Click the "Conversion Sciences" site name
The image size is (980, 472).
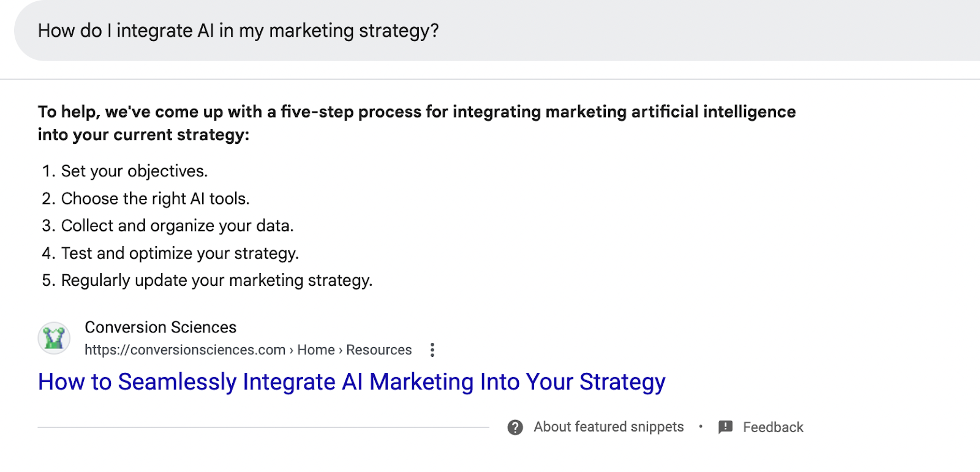[160, 328]
